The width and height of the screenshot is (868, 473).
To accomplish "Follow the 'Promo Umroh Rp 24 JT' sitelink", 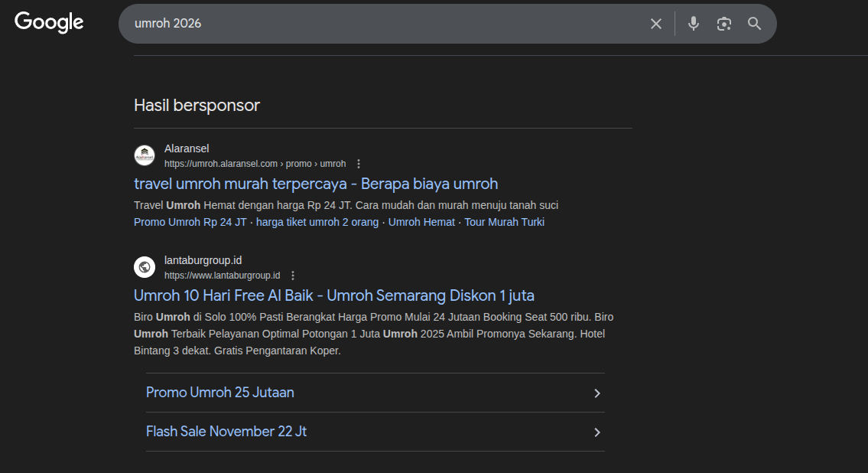I will [190, 222].
